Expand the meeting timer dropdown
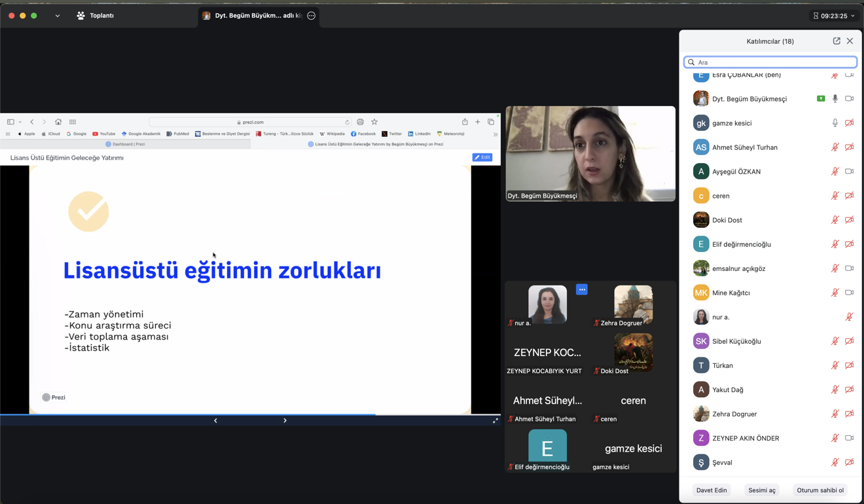 coord(853,16)
